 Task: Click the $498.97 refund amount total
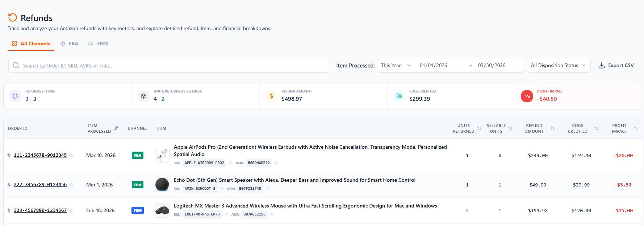coord(292,99)
